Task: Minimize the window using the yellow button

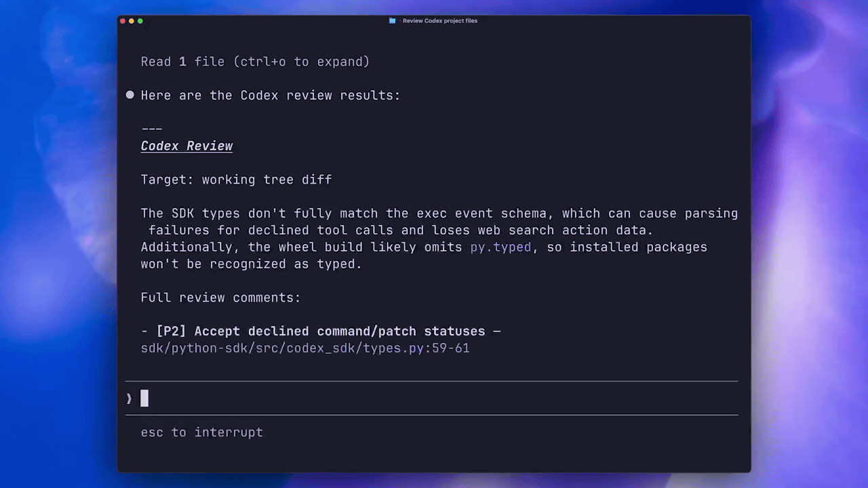Action: click(132, 21)
